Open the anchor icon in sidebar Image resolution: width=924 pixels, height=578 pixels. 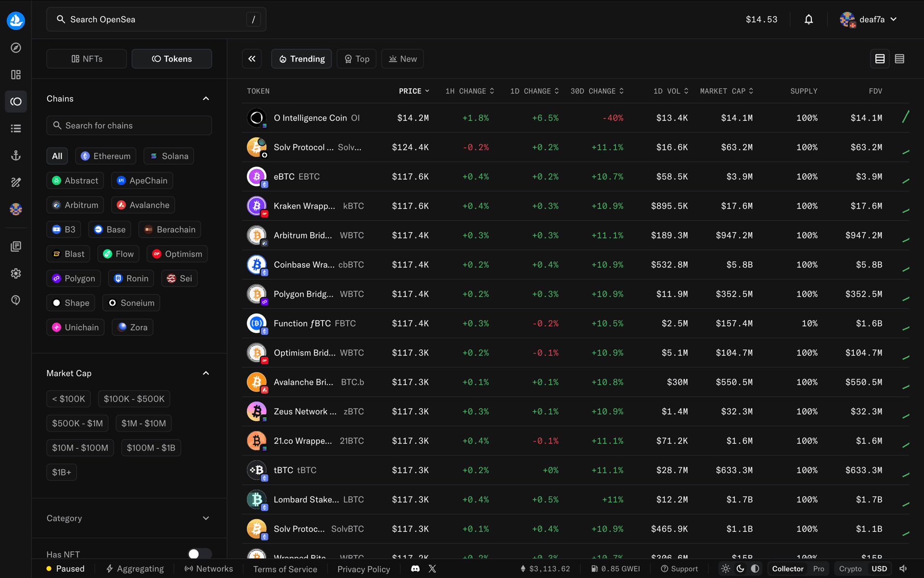point(16,156)
